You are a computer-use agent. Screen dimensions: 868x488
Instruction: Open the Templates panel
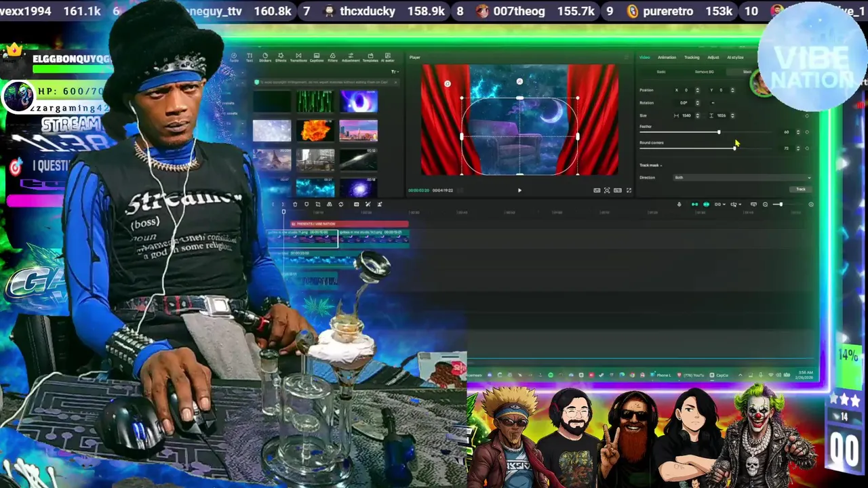coord(370,57)
